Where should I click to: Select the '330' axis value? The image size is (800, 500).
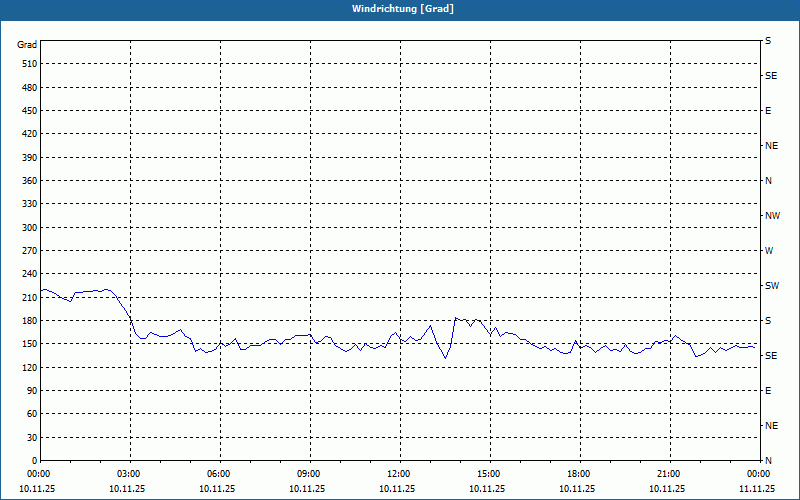tap(30, 204)
